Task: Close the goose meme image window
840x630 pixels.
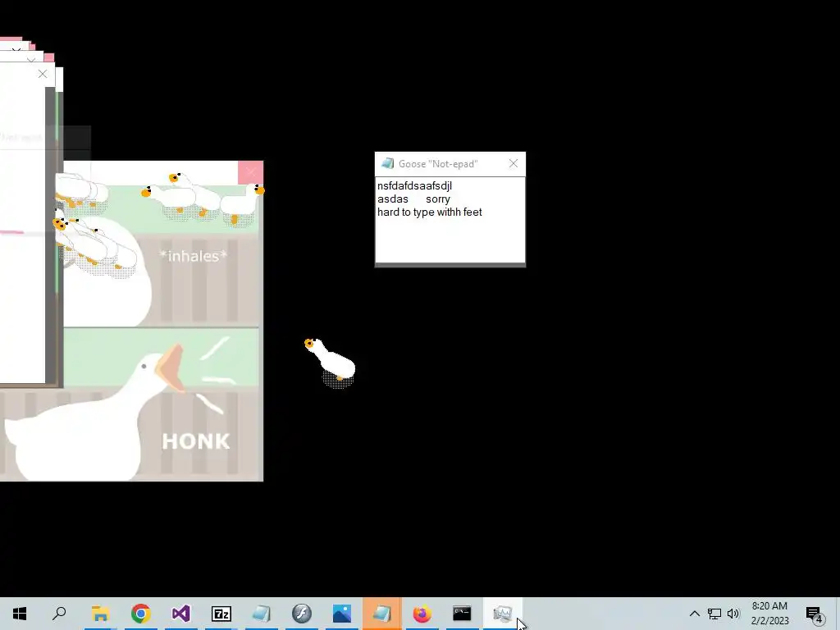Action: (x=250, y=172)
